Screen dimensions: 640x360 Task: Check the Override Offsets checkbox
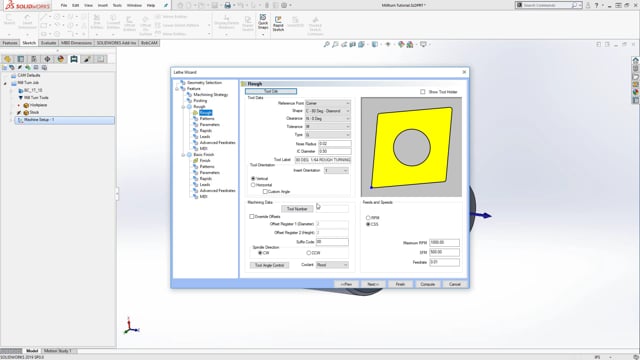(251, 216)
